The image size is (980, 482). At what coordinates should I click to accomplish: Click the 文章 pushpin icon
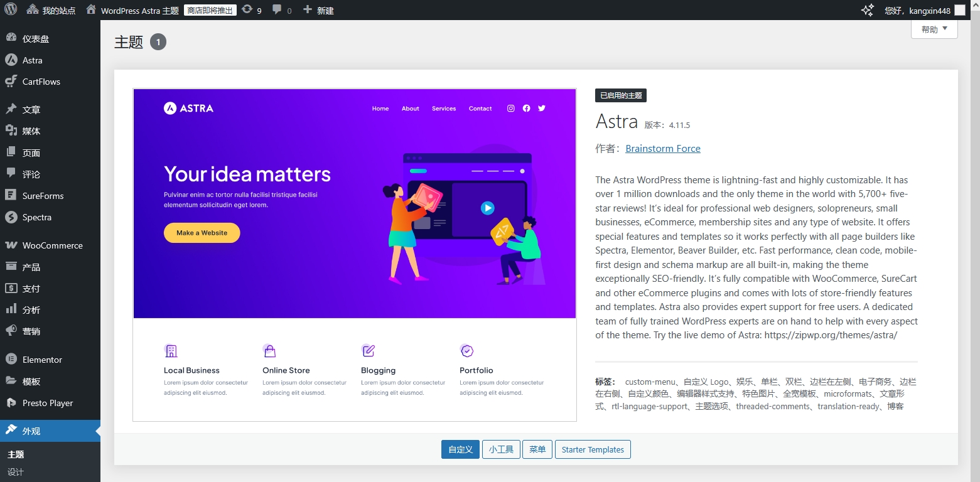click(x=11, y=109)
